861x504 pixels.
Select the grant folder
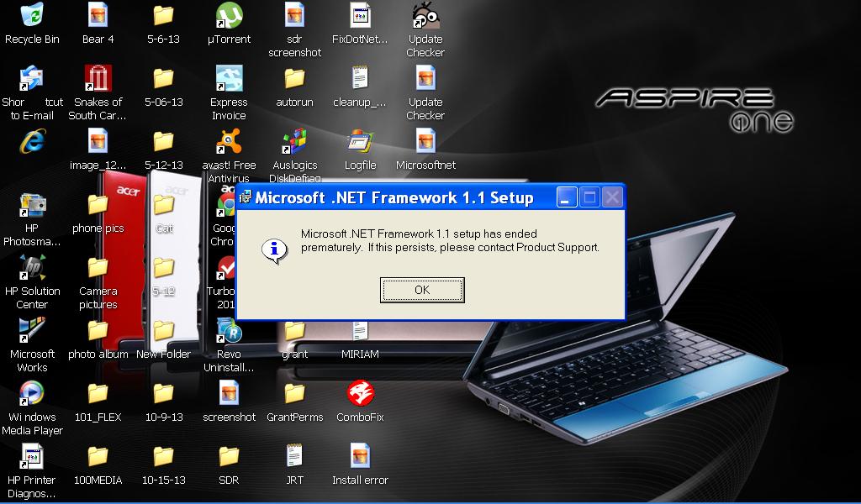coord(294,331)
